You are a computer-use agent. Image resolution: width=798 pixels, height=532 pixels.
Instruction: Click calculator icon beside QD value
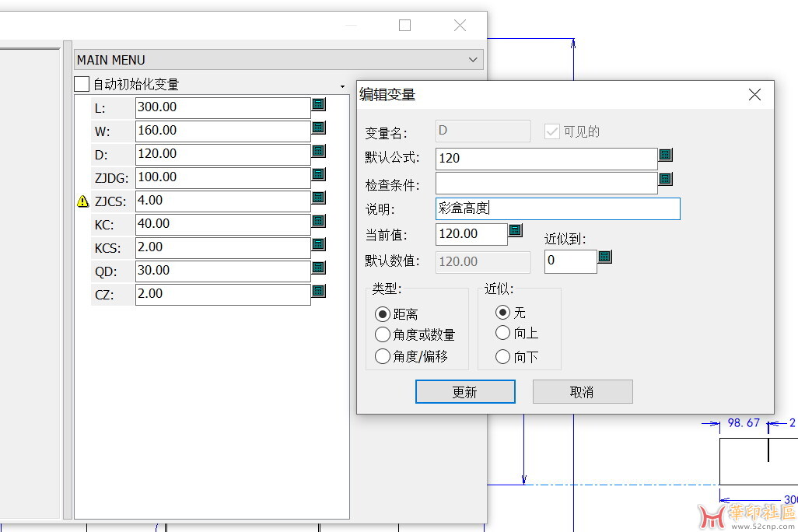click(x=319, y=268)
